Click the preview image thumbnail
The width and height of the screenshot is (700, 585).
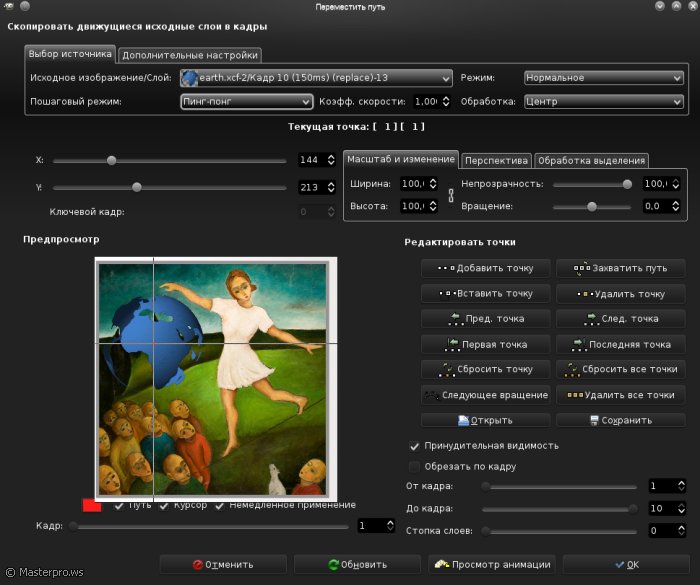(216, 380)
